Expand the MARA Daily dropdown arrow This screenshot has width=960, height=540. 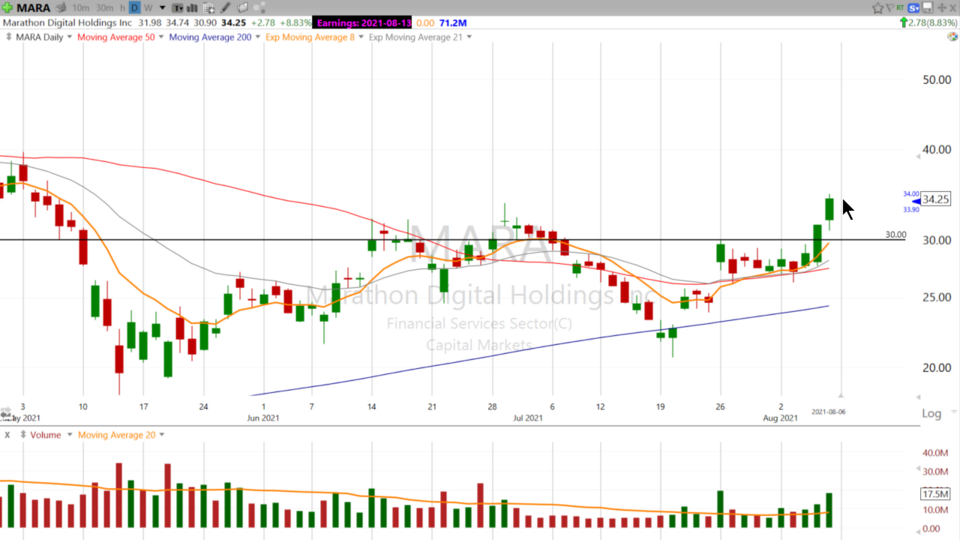tap(69, 37)
